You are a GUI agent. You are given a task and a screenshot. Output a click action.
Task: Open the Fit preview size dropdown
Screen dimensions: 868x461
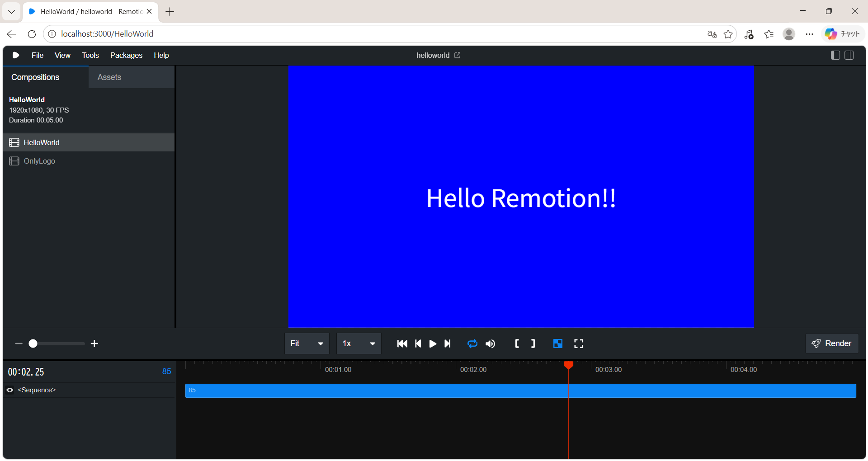click(307, 344)
